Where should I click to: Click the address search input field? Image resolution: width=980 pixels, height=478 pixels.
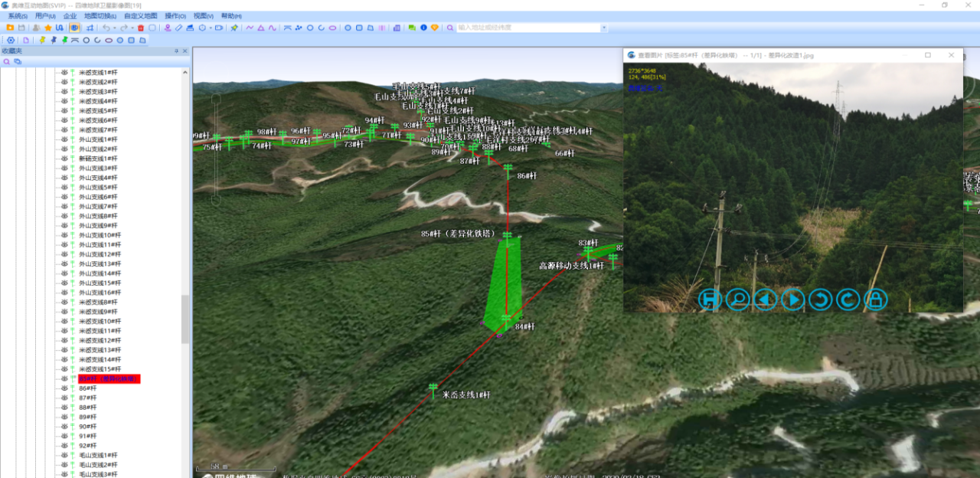(528, 28)
